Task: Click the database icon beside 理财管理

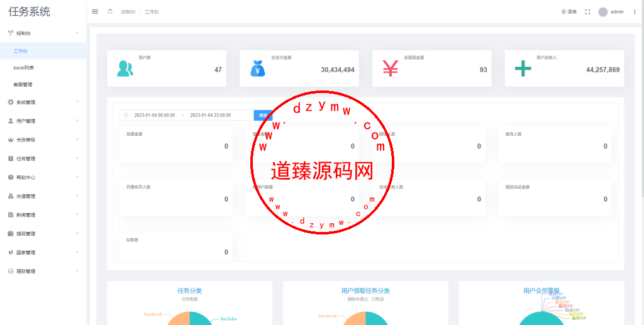Action: coord(11,271)
